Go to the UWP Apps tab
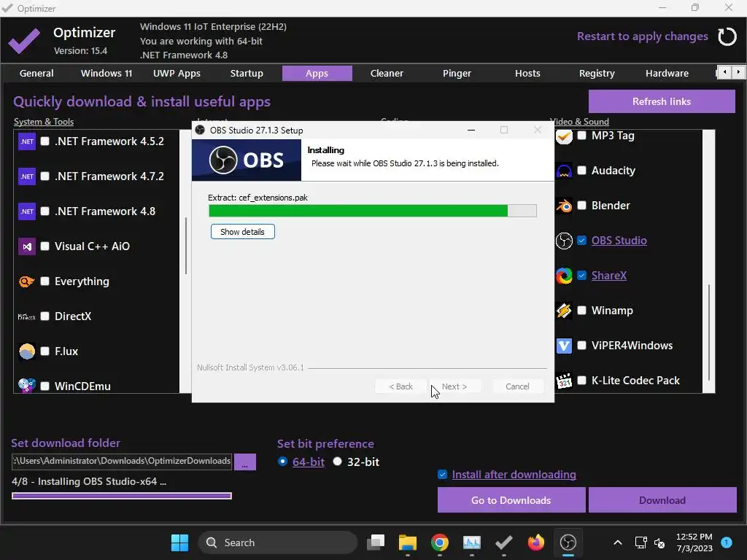 pyautogui.click(x=177, y=74)
